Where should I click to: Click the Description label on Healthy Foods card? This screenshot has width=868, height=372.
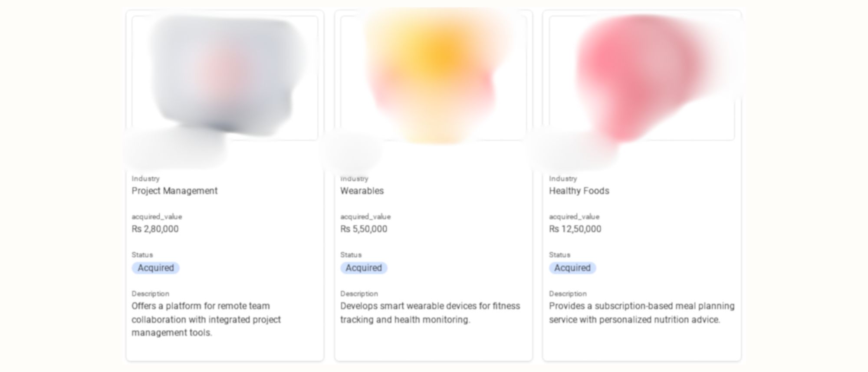click(x=568, y=294)
